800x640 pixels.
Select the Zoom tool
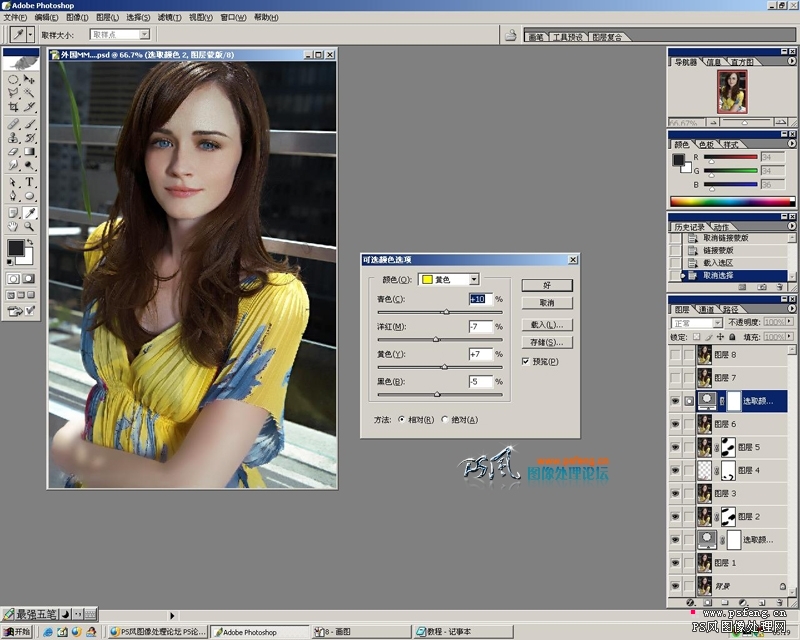(x=30, y=226)
